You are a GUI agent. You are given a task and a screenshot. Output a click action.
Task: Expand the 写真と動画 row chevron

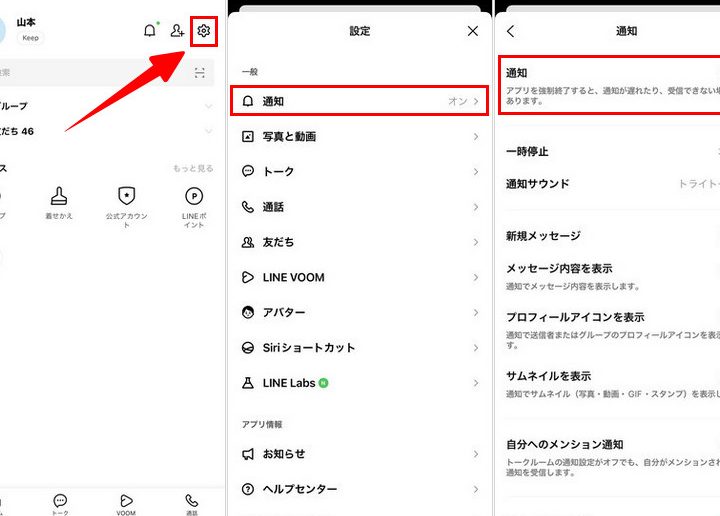[476, 136]
